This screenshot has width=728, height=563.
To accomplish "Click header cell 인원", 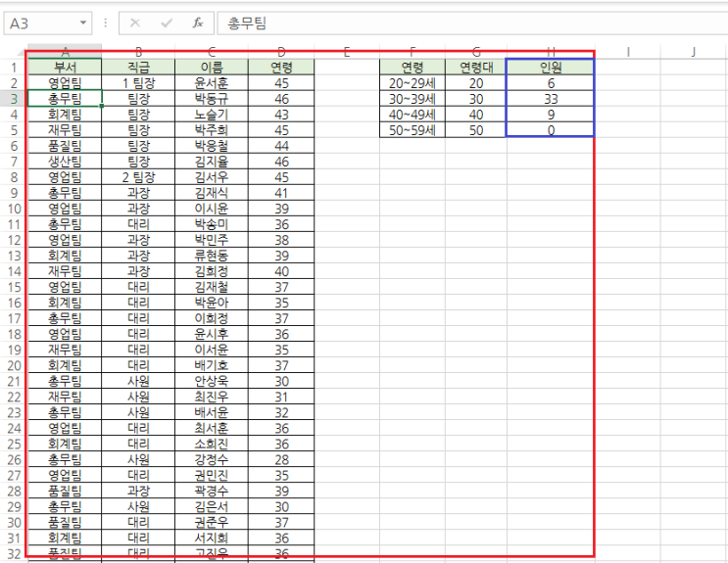I will click(551, 68).
